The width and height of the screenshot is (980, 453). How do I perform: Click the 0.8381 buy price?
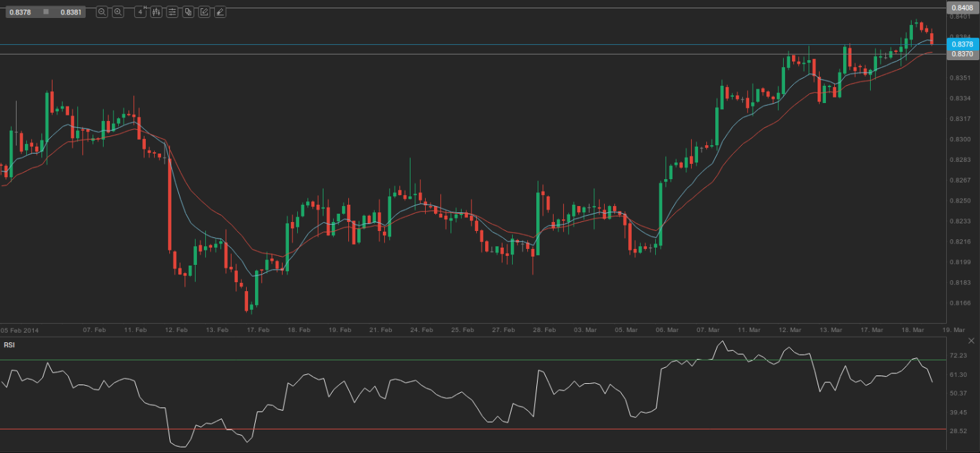coord(69,12)
